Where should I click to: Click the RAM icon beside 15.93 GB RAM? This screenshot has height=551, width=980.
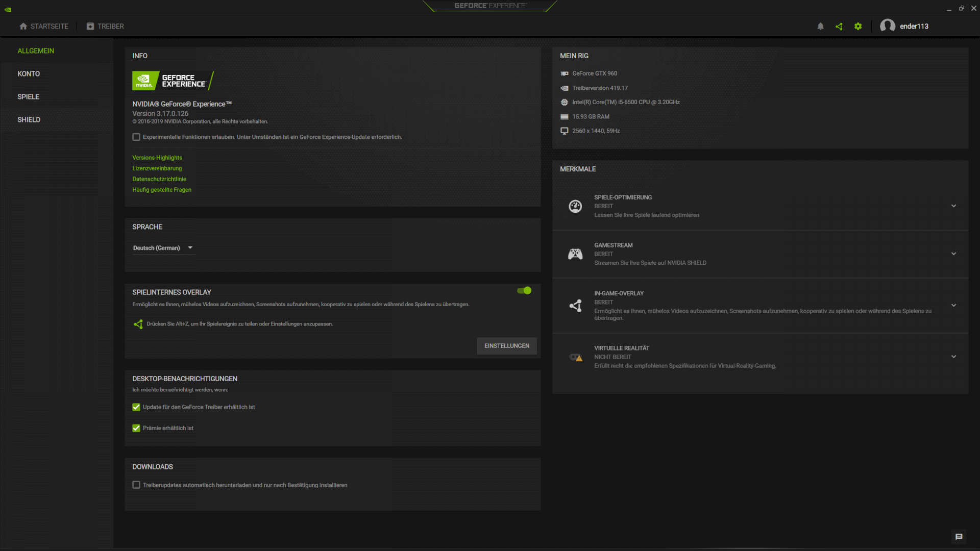coord(565,117)
